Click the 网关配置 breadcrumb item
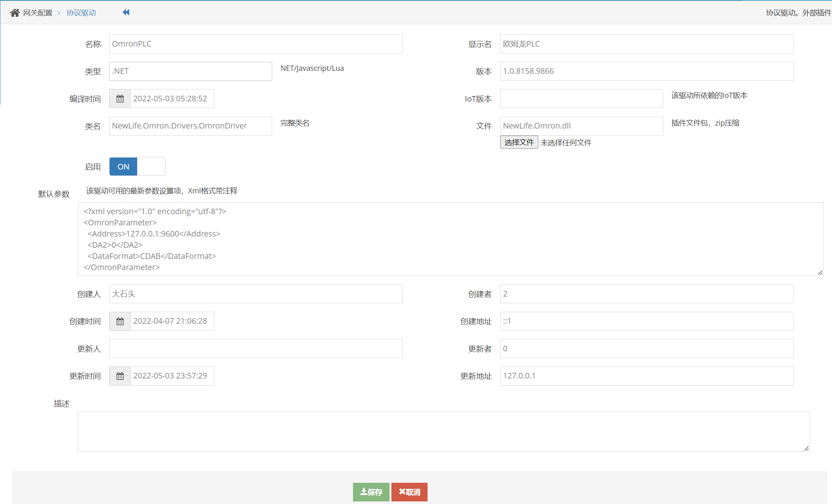The height and width of the screenshot is (504, 832). pos(38,13)
